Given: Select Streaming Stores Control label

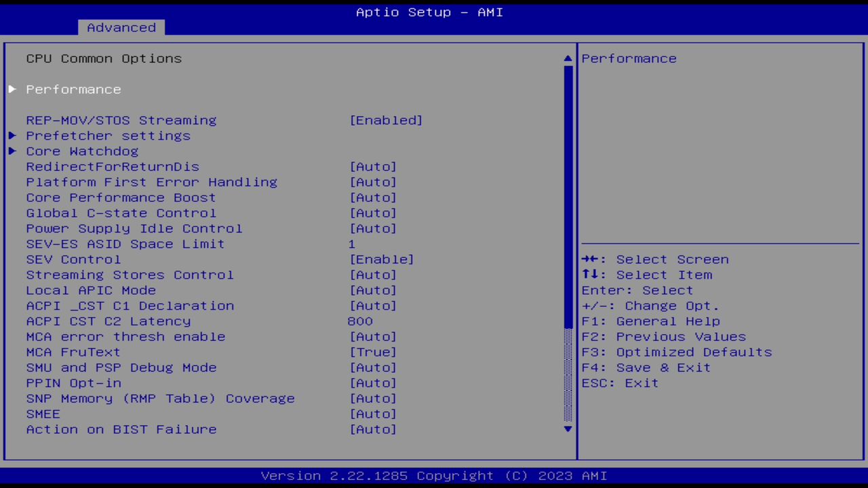Looking at the screenshot, I should point(130,275).
